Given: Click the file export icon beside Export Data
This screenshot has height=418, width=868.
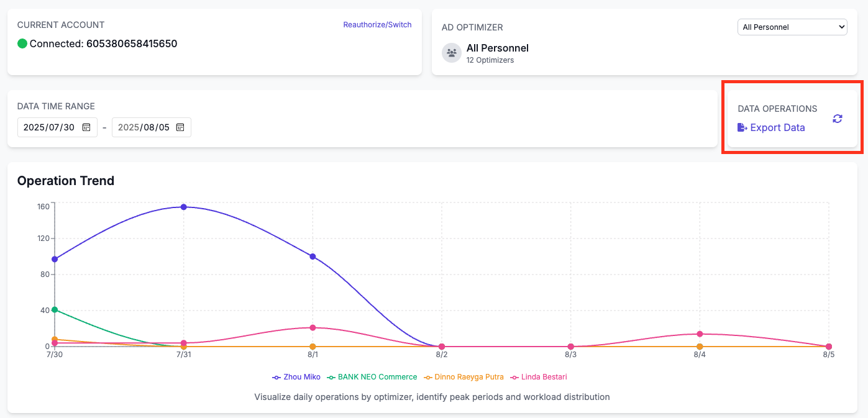Looking at the screenshot, I should tap(742, 127).
